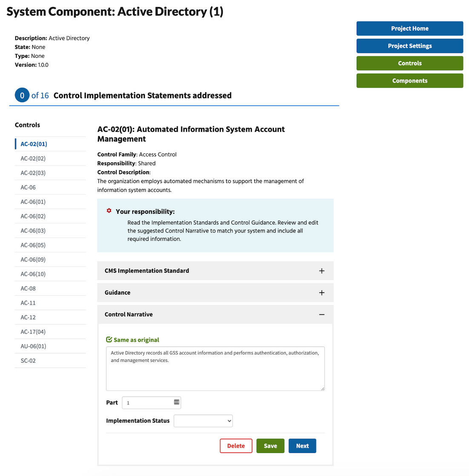
Task: Expand the Guidance section
Action: click(x=118, y=293)
